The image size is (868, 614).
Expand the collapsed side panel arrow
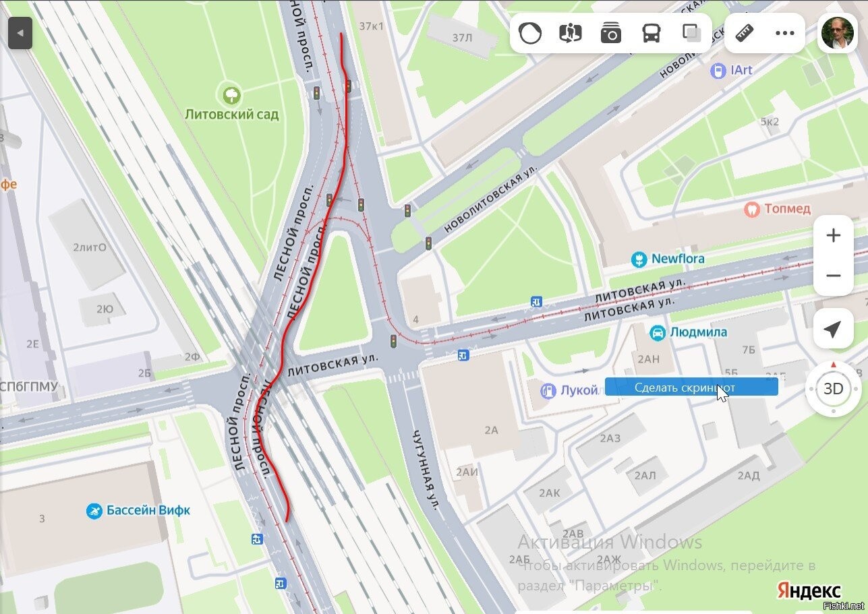pyautogui.click(x=20, y=32)
